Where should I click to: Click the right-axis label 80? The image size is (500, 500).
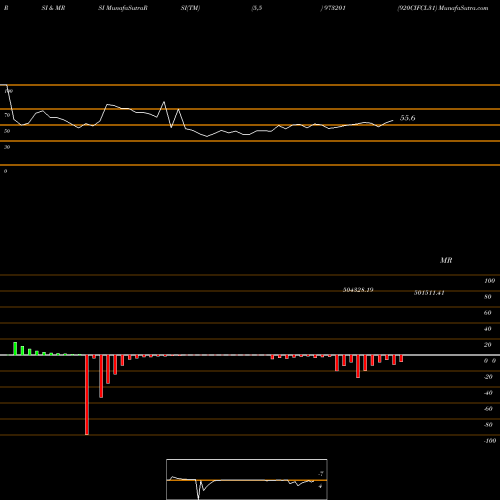(x=488, y=297)
